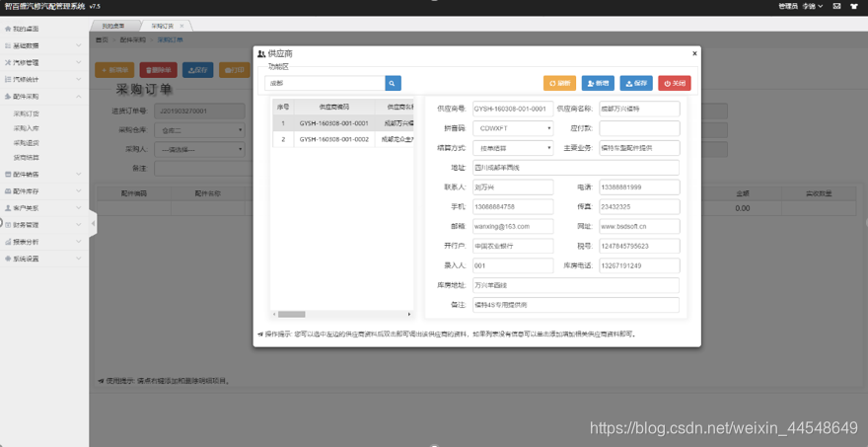Click the 联系人 contact field
This screenshot has height=447, width=868.
click(513, 187)
